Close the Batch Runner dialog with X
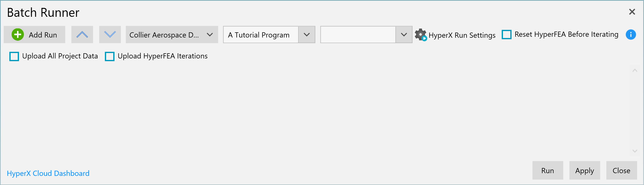Screen dimensions: 644x185 tap(632, 12)
